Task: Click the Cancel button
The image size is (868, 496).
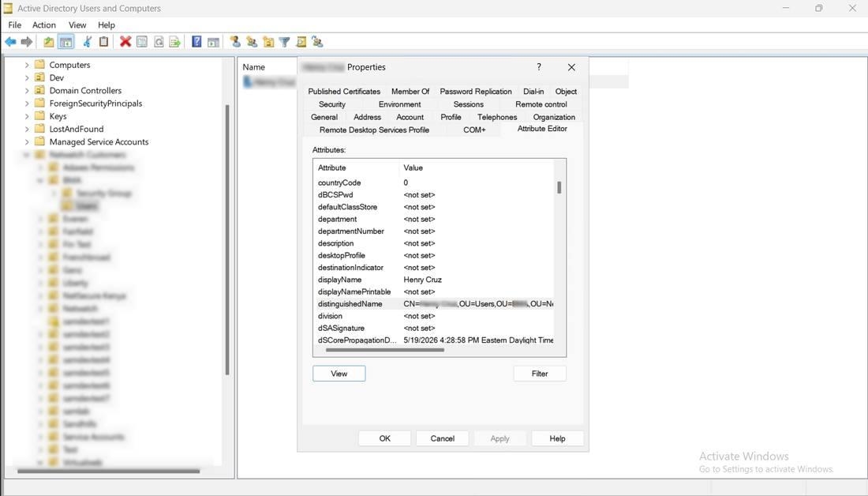Action: (443, 438)
